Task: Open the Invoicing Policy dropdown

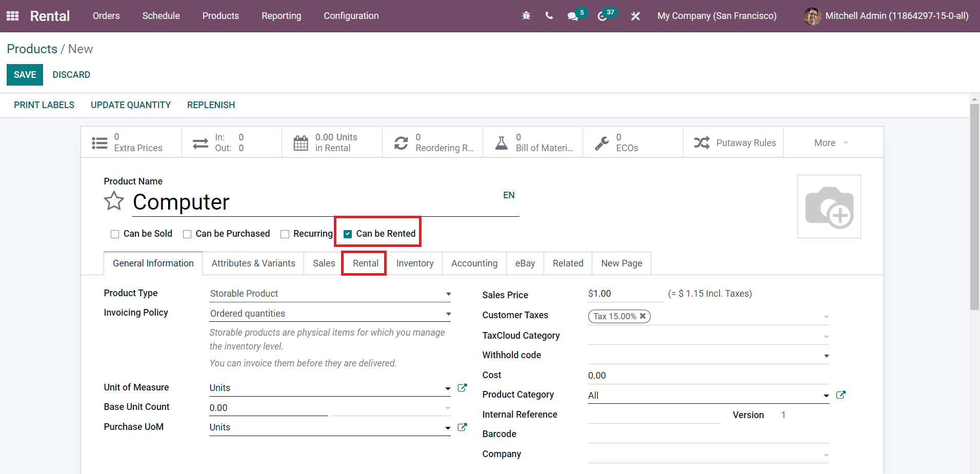Action: coord(330,314)
